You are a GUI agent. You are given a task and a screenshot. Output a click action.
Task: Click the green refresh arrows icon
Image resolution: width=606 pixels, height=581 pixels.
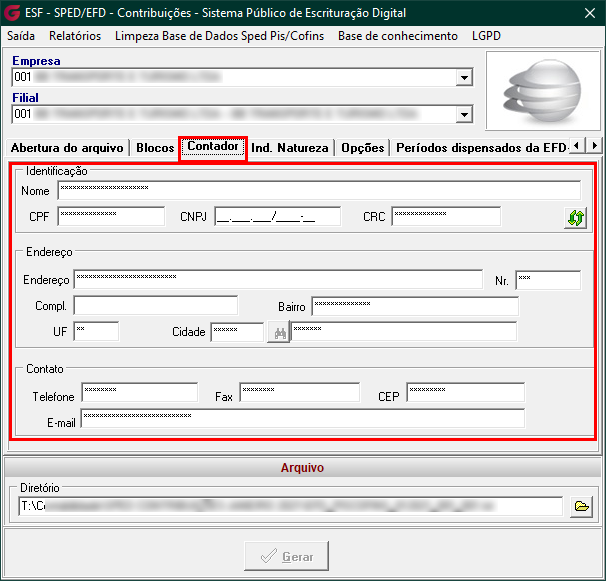tap(575, 218)
